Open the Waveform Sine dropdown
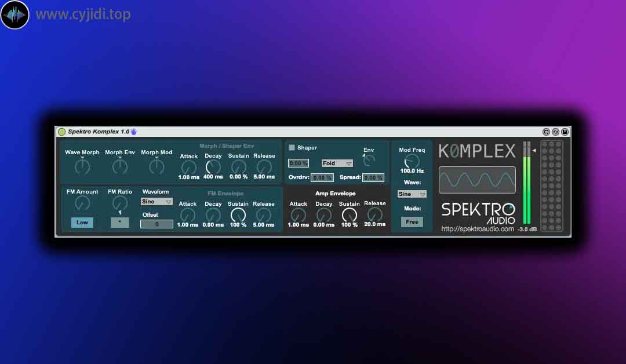This screenshot has height=364, width=626. coord(156,202)
